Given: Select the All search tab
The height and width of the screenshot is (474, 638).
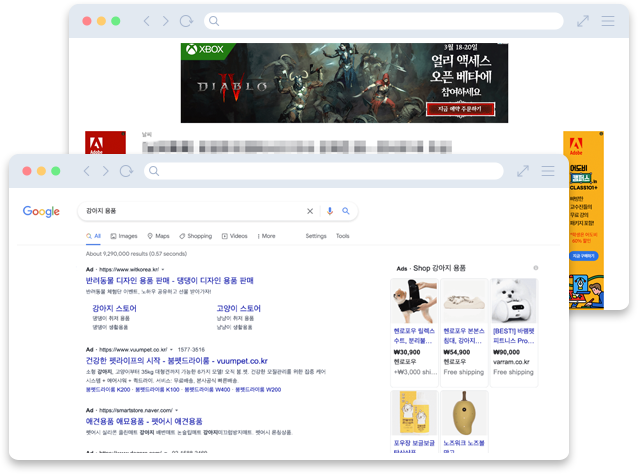Looking at the screenshot, I should click(x=94, y=236).
